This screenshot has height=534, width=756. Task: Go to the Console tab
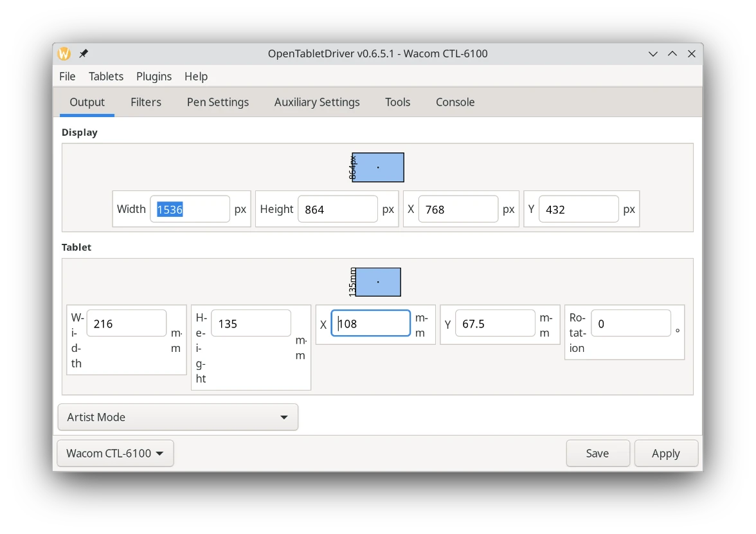tap(455, 102)
